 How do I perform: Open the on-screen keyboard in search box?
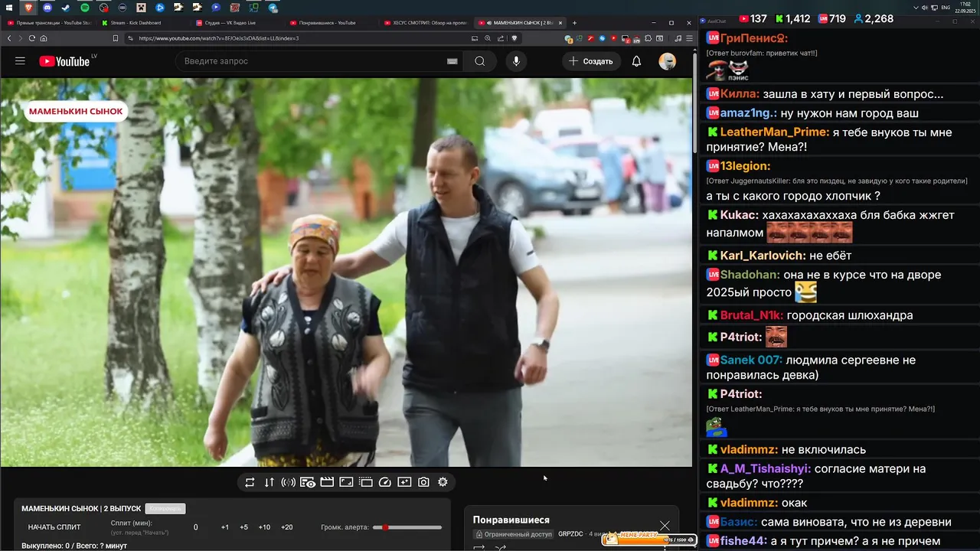point(452,61)
